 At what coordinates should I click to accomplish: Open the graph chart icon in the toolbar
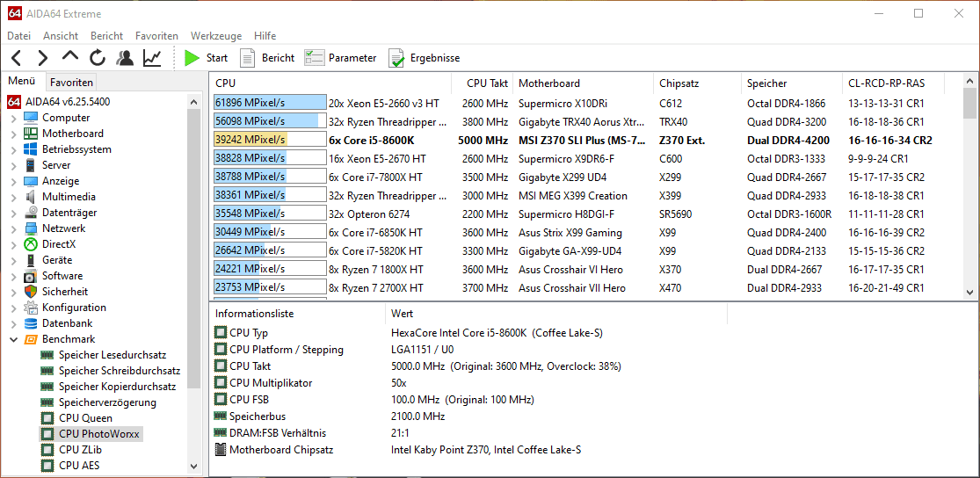tap(152, 58)
